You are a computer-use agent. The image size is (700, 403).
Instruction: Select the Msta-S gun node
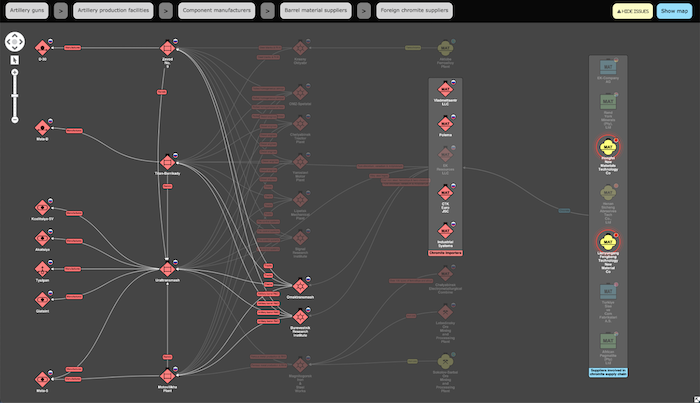point(42,379)
